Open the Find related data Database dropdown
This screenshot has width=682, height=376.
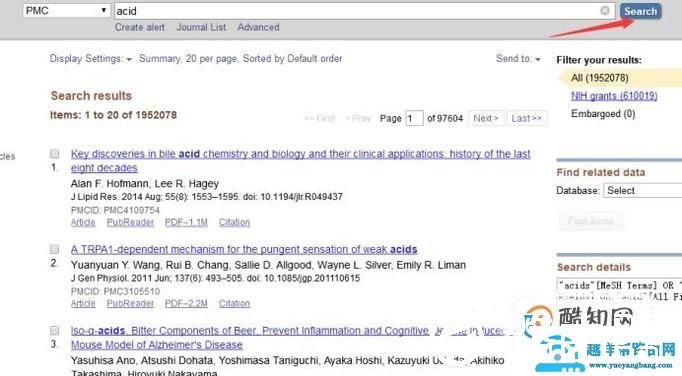[642, 191]
